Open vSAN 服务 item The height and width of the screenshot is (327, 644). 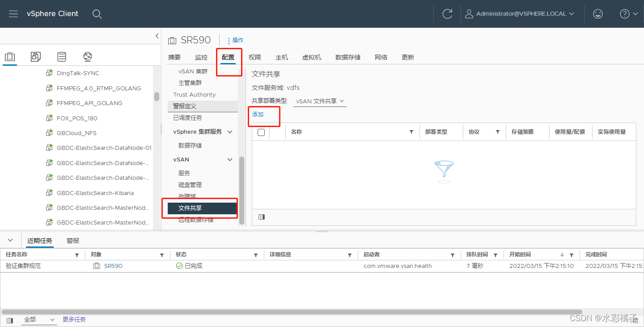184,173
